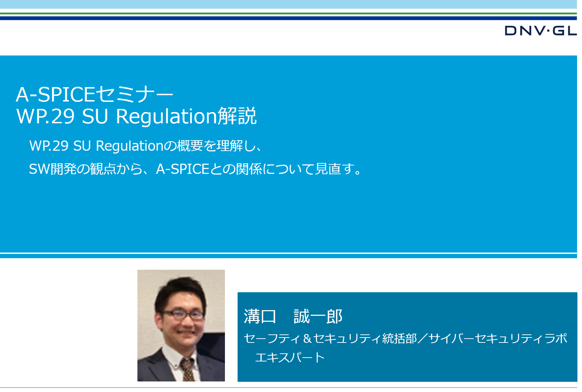Click the job title "エキスパート"
The height and width of the screenshot is (392, 582).
pyautogui.click(x=290, y=357)
